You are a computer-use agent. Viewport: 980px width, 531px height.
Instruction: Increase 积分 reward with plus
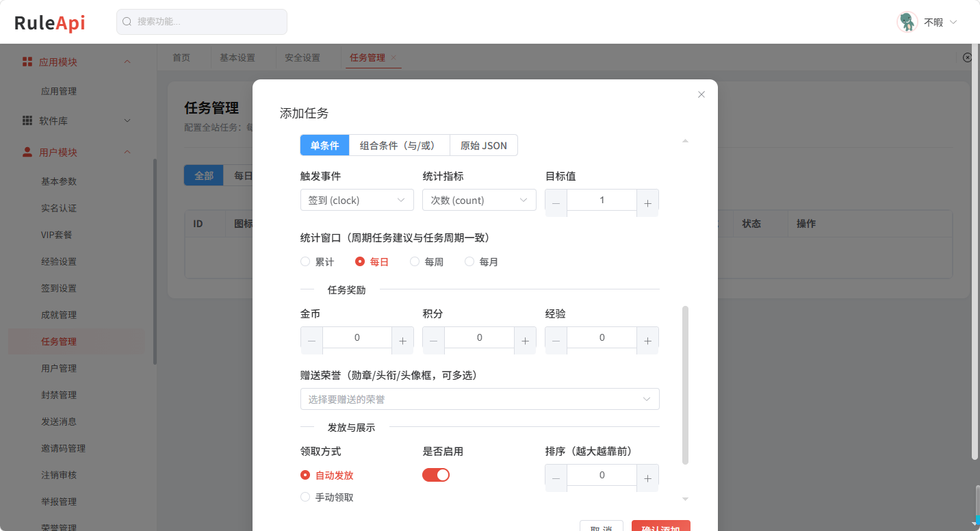pos(525,340)
